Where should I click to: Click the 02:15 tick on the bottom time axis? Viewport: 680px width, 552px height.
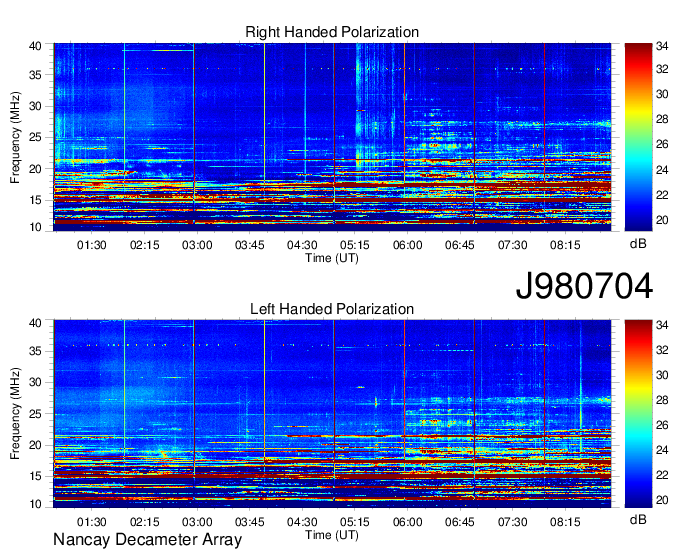(144, 522)
